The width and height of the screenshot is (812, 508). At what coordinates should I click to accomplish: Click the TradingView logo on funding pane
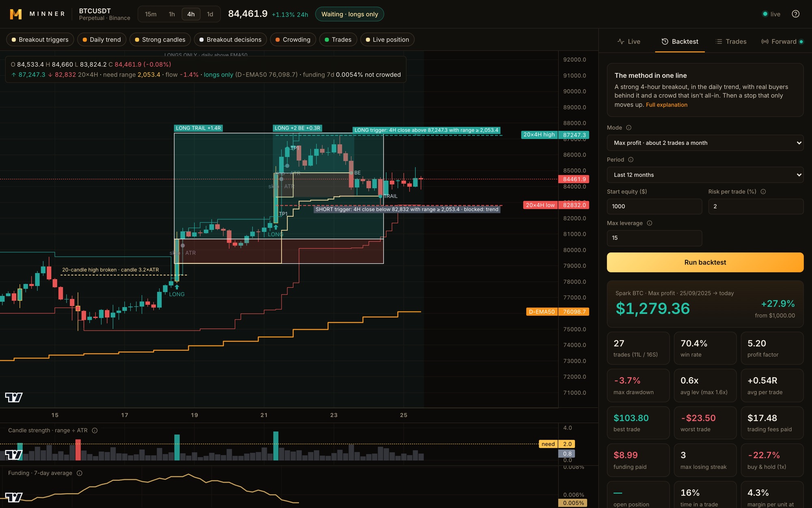click(14, 497)
